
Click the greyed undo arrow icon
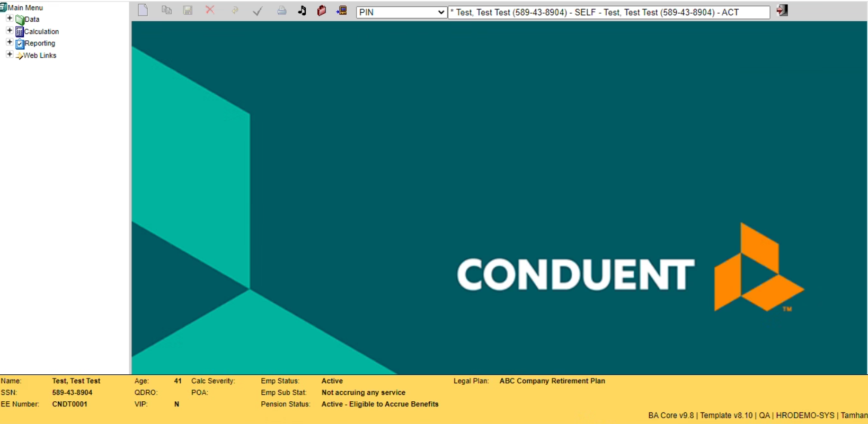[234, 10]
